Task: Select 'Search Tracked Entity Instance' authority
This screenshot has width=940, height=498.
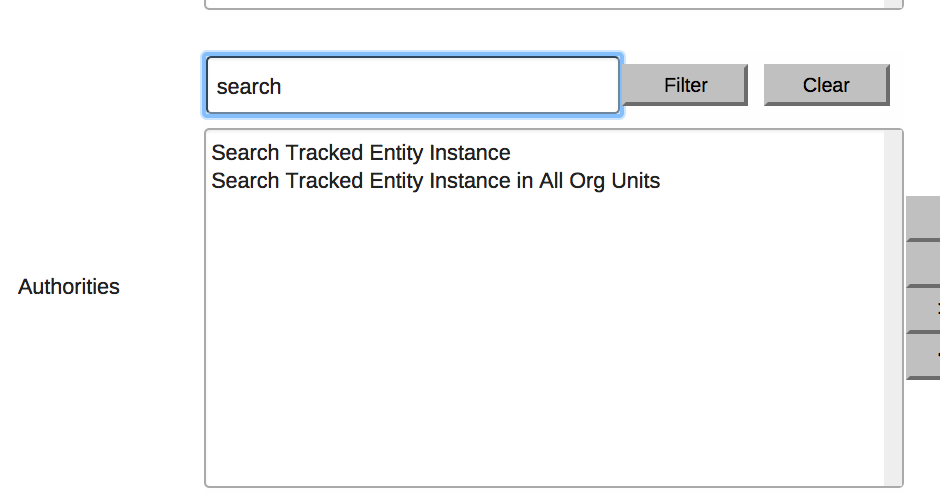Action: click(361, 153)
